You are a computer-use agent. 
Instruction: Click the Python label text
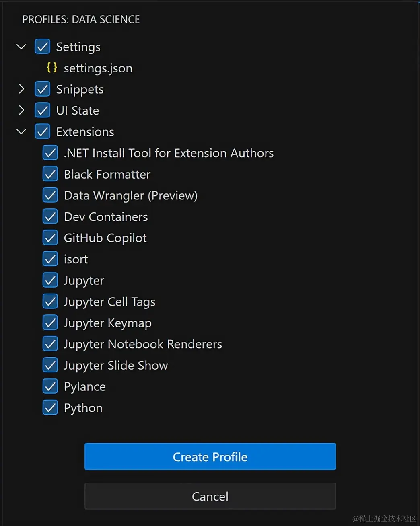point(83,408)
